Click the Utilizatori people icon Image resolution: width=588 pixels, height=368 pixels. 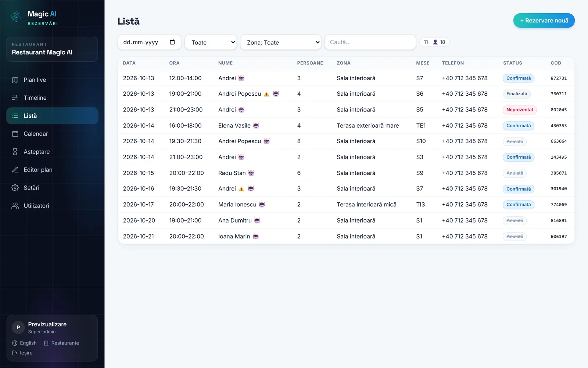[15, 206]
